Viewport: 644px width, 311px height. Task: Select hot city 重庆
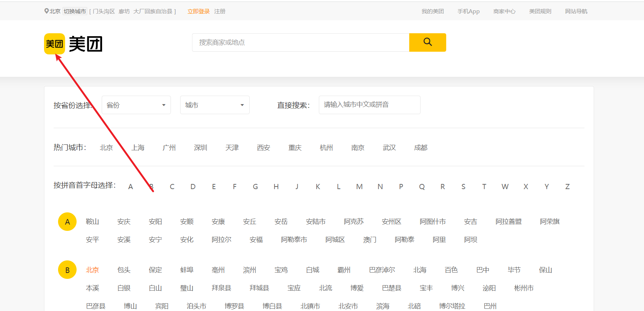pyautogui.click(x=295, y=148)
